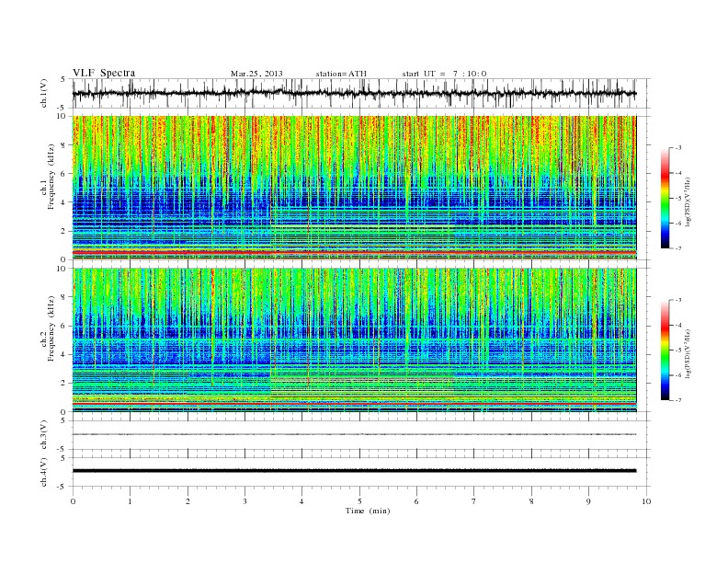The image size is (728, 563).
Task: Select the "start UT = 7:10:0" text
Action: pyautogui.click(x=444, y=74)
